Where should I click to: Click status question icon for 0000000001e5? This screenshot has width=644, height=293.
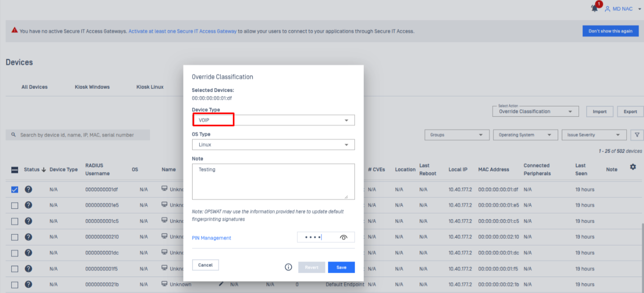(28, 205)
